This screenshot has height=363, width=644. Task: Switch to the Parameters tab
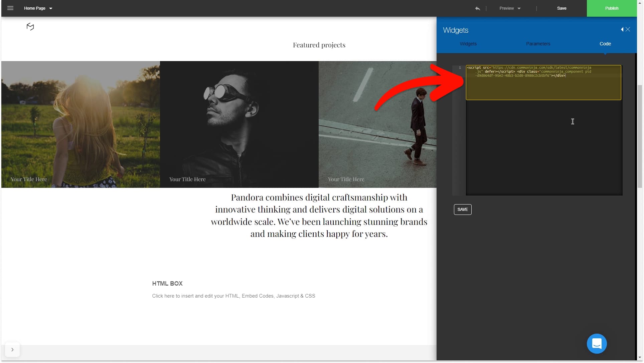click(538, 44)
